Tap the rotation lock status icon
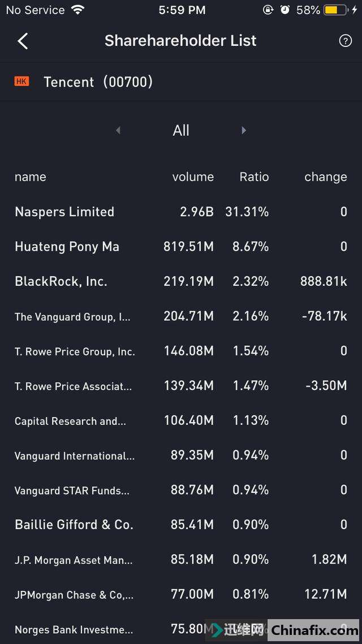The image size is (362, 644). [x=268, y=10]
